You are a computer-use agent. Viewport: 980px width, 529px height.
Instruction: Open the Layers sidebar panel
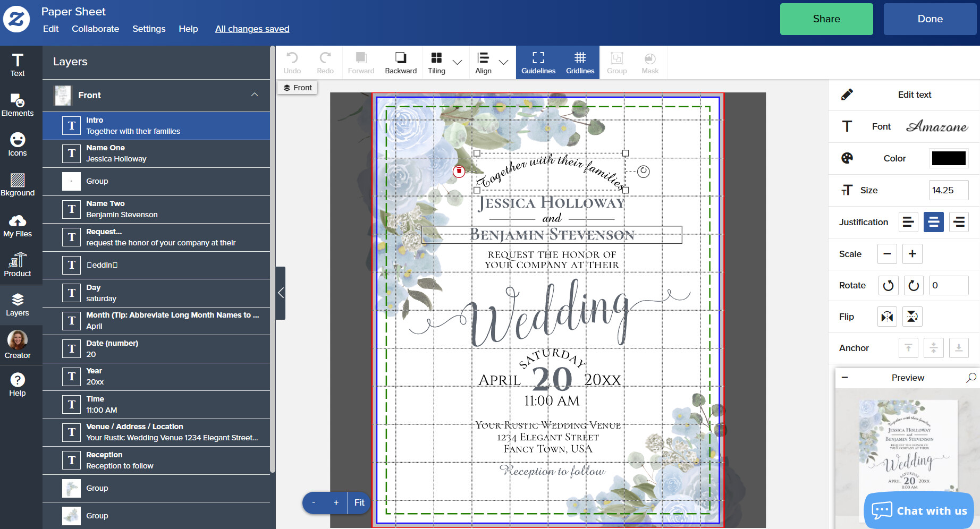tap(18, 305)
